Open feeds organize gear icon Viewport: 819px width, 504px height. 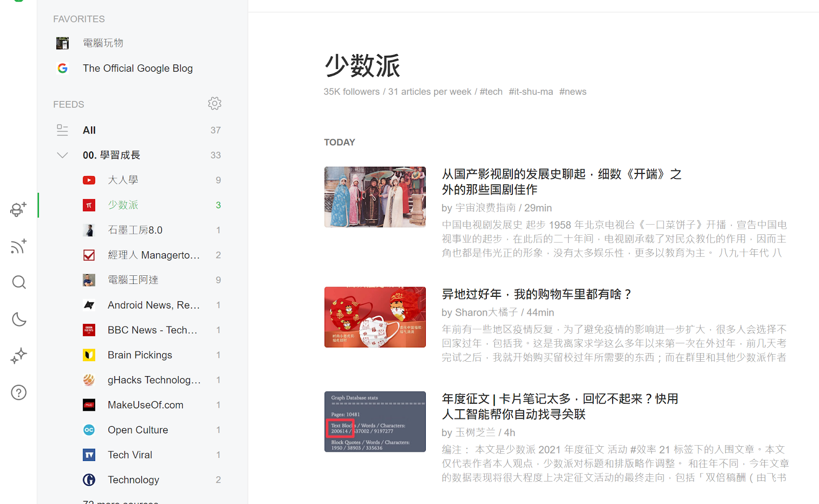click(x=214, y=104)
